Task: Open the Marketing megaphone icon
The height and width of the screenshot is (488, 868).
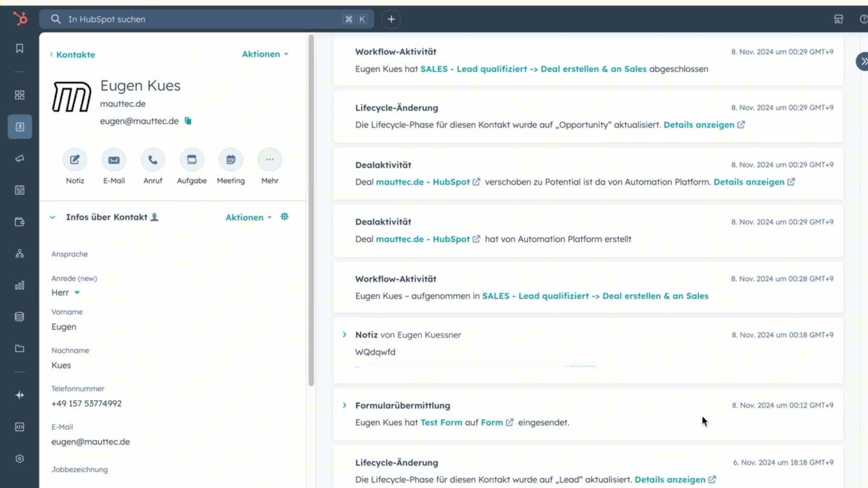Action: [x=19, y=158]
